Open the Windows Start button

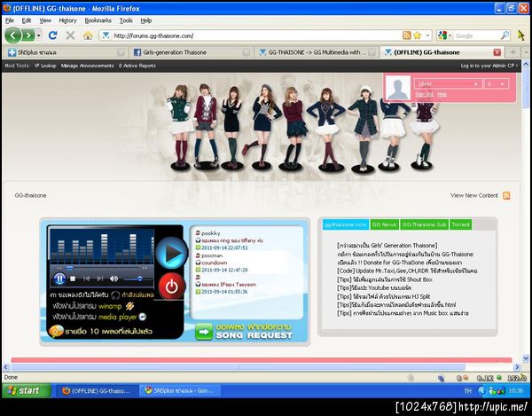click(x=26, y=390)
